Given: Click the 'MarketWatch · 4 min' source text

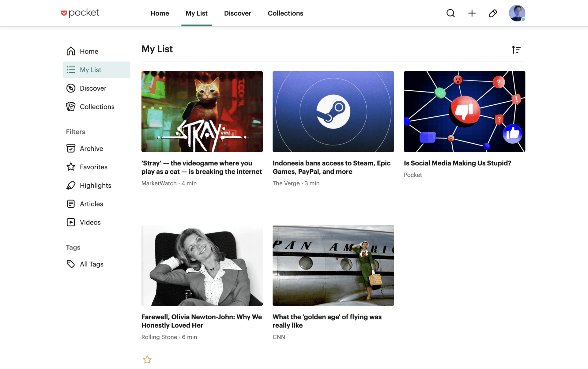Looking at the screenshot, I should click(x=169, y=183).
